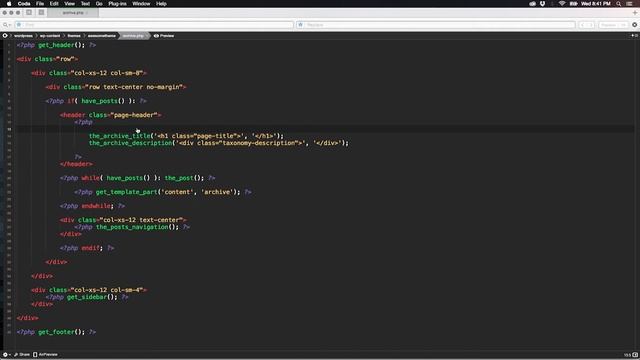
Task: Click the endwhile line
Action: 92,206
